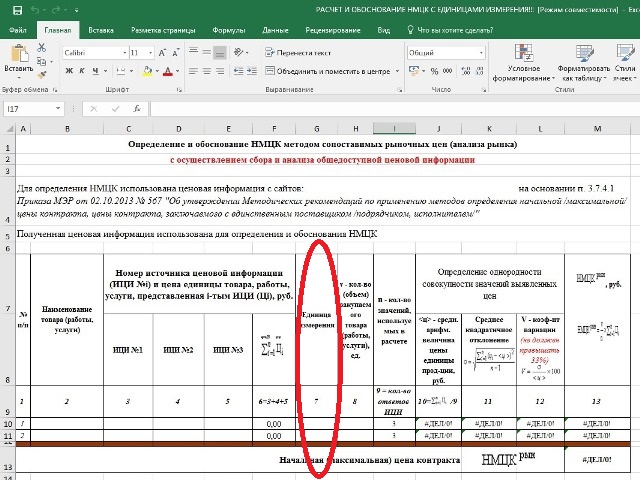Screen dimensions: 640x480
Task: Open the Font Color dropdown arrow
Action: (x=178, y=71)
